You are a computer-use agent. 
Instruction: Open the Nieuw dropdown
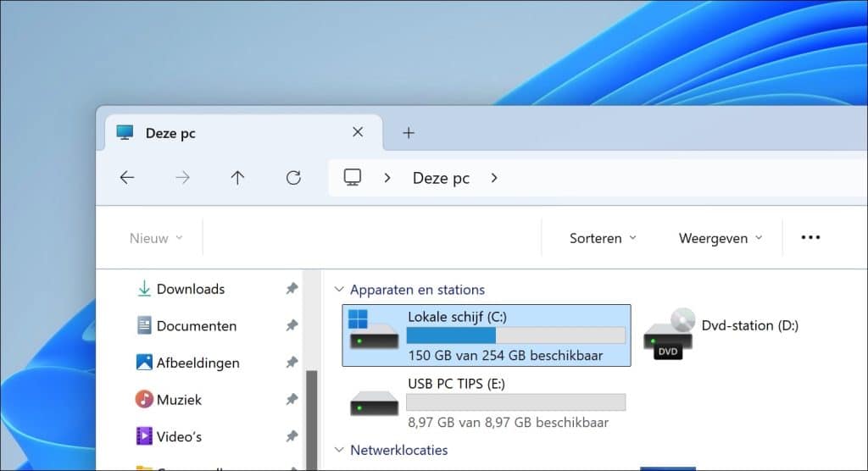156,238
